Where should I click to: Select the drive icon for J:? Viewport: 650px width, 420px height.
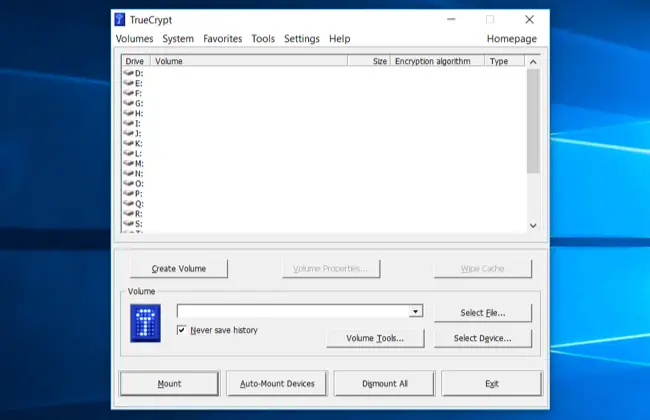pos(129,133)
